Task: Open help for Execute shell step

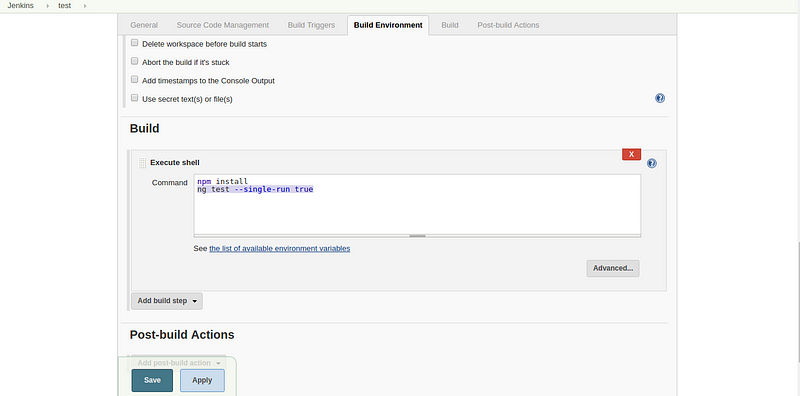Action: click(x=652, y=163)
